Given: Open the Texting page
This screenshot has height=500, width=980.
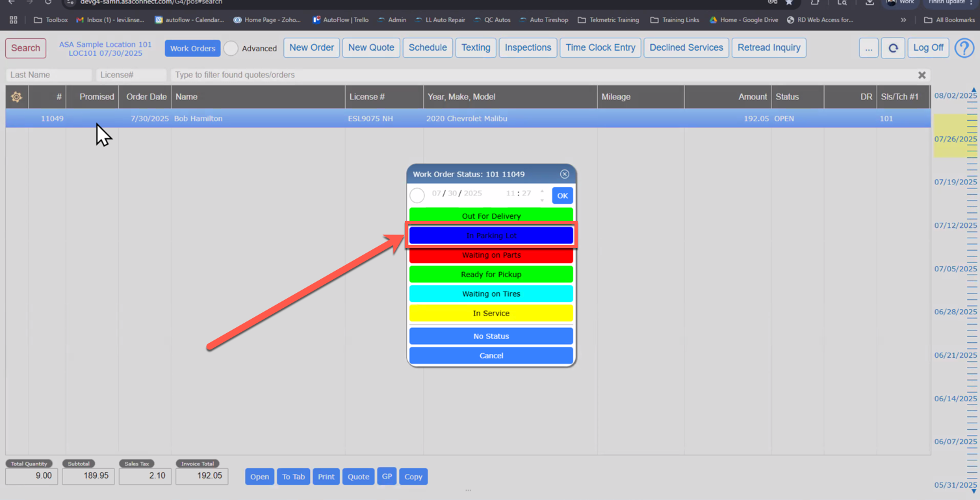Looking at the screenshot, I should (476, 48).
